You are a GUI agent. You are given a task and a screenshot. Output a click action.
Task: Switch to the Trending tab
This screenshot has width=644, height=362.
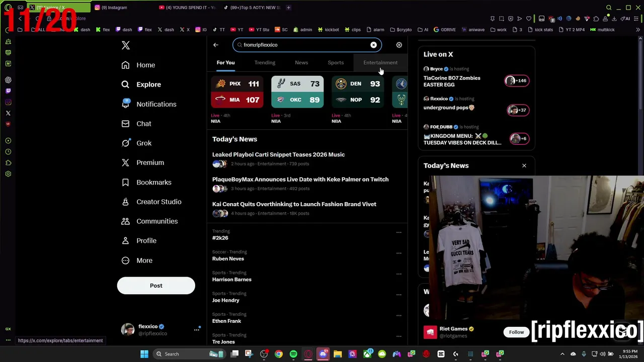tap(265, 63)
